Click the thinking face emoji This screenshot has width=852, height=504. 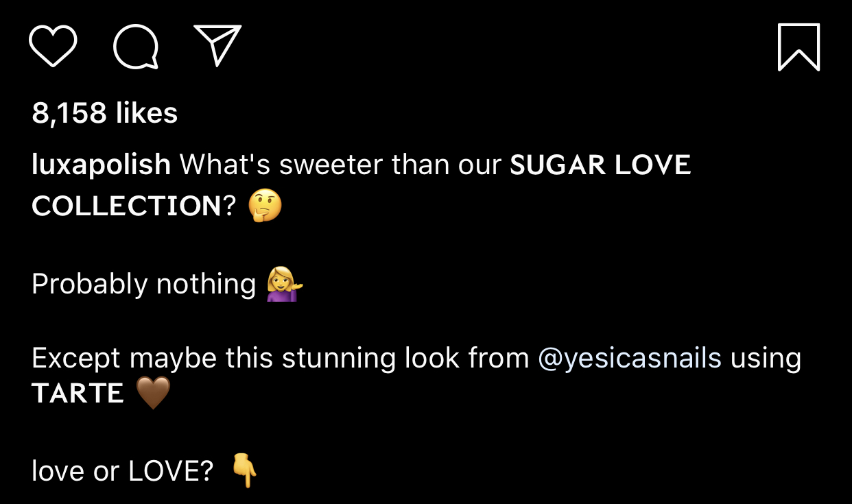(265, 206)
